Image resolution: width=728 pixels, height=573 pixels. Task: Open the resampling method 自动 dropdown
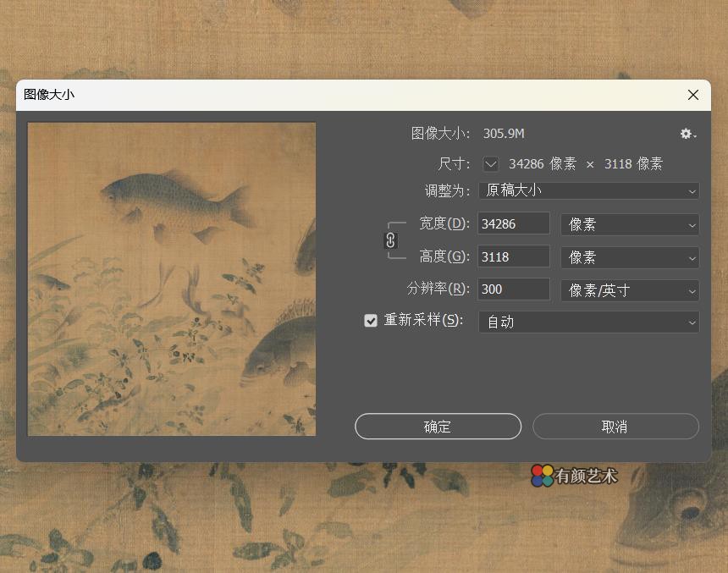click(588, 322)
